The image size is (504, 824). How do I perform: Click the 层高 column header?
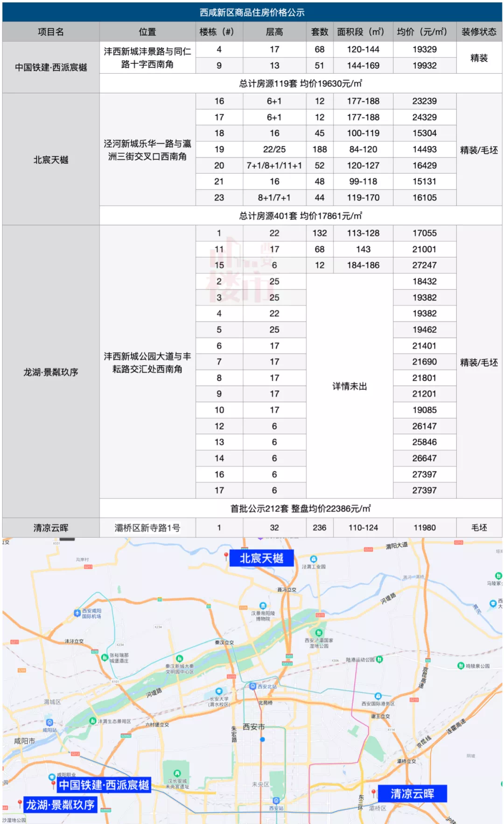coord(274,32)
